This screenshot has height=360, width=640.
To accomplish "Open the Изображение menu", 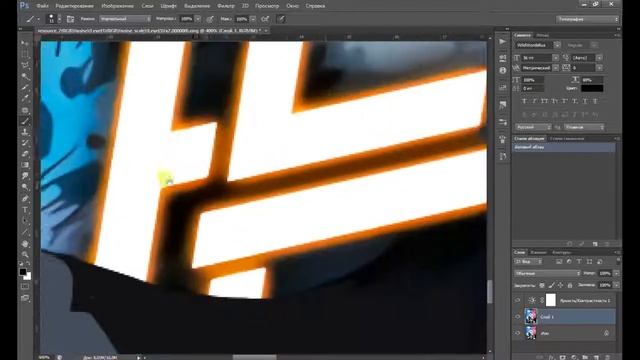I will [x=117, y=6].
